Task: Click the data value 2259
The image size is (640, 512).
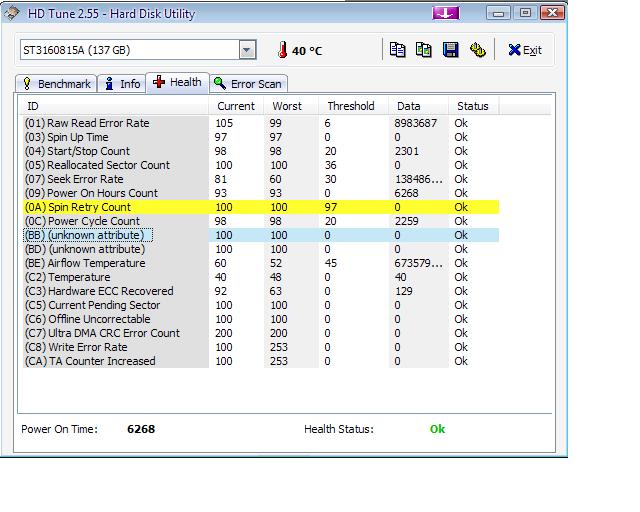Action: tap(407, 221)
